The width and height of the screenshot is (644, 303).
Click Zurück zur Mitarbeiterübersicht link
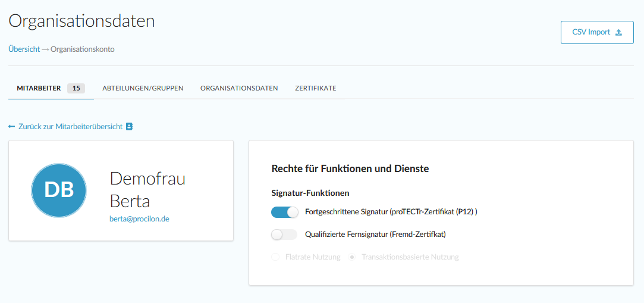pos(70,127)
